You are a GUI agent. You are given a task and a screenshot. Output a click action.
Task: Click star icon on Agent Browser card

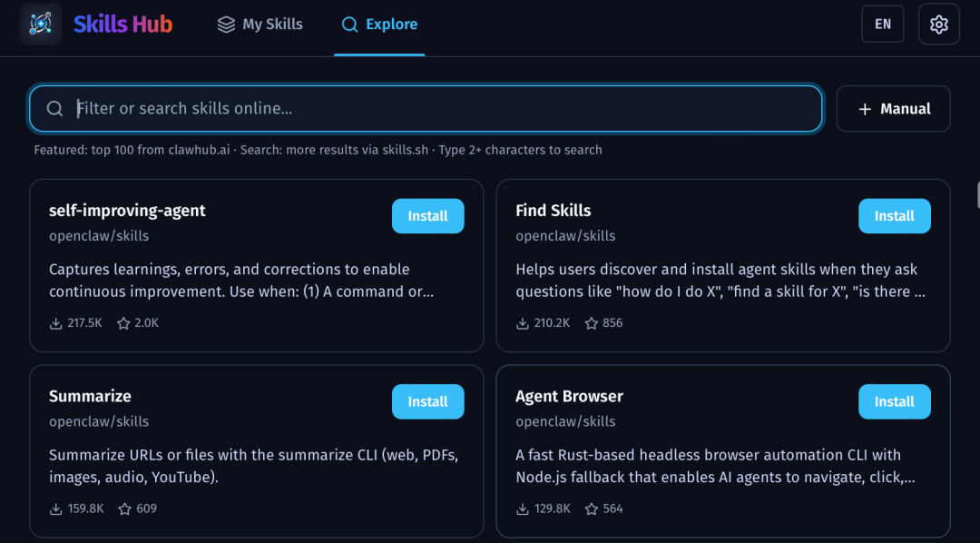591,508
